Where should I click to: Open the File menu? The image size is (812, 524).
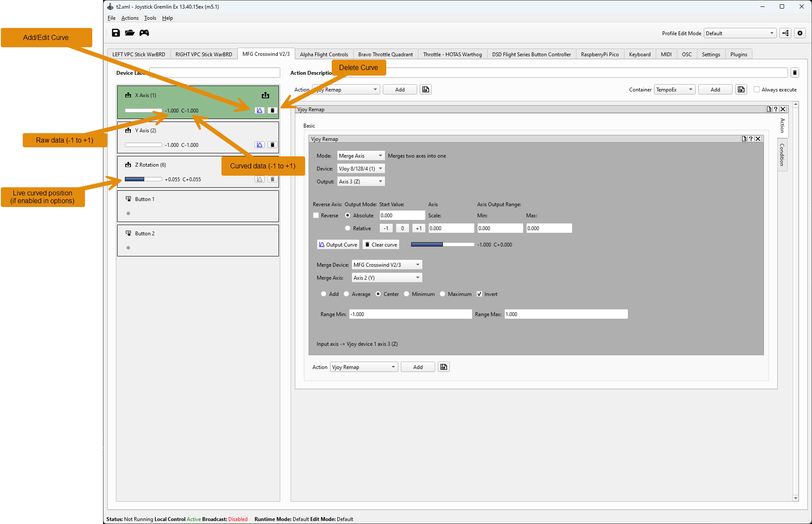[112, 18]
